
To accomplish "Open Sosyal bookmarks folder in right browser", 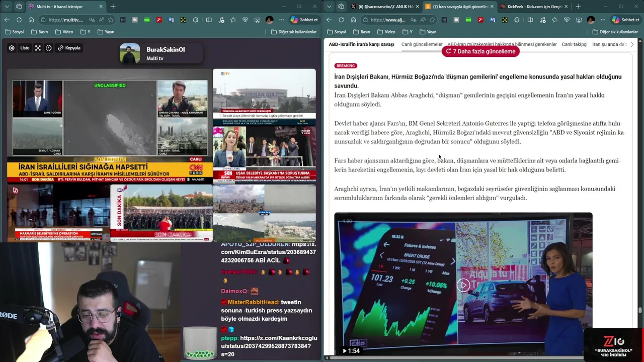I will point(337,32).
